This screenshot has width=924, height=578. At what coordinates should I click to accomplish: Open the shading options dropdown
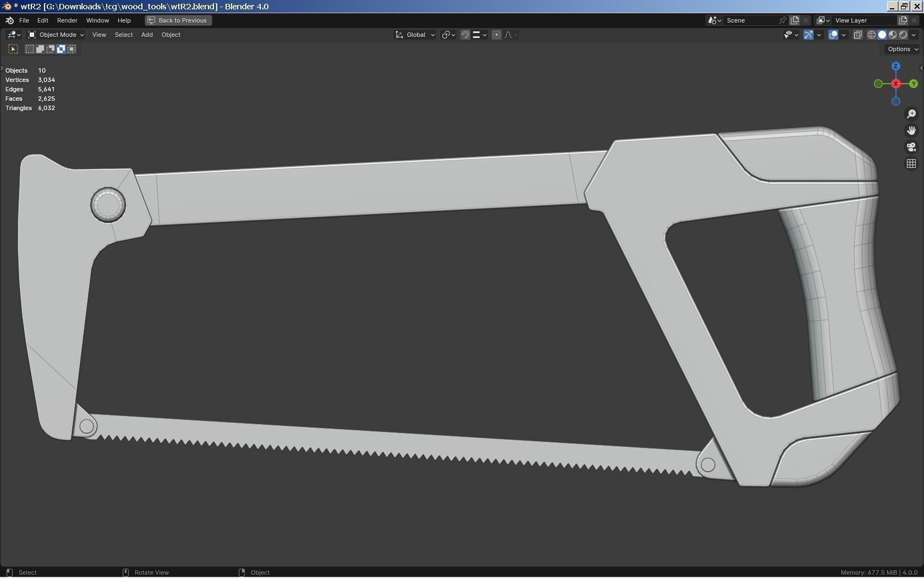[x=914, y=35]
